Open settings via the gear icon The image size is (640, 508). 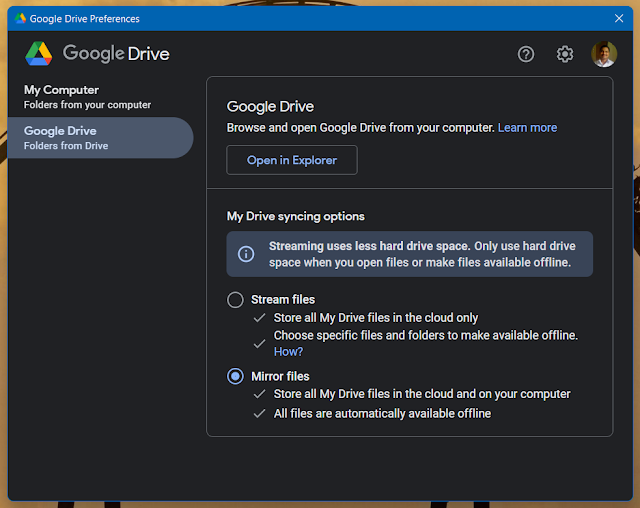[x=565, y=54]
